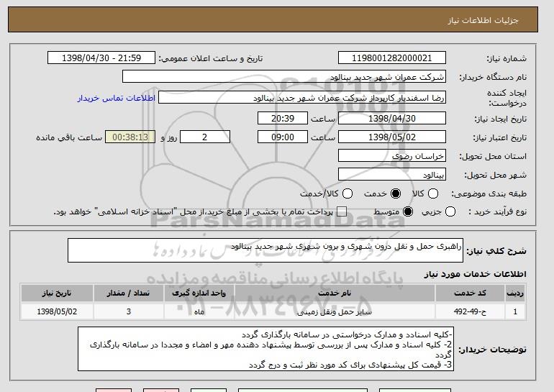Click the quantity cell 3

coord(128,311)
